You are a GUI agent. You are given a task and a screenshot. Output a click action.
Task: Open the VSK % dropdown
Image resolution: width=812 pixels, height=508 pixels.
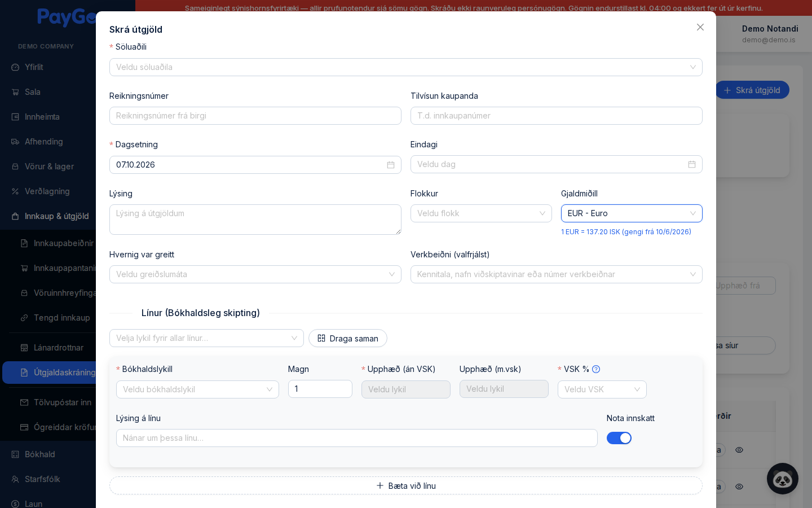coord(602,389)
